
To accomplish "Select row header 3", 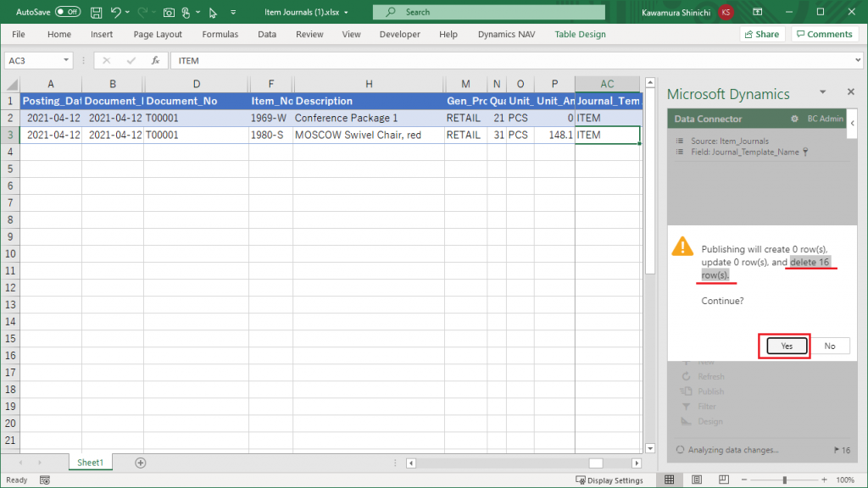I will pyautogui.click(x=10, y=135).
